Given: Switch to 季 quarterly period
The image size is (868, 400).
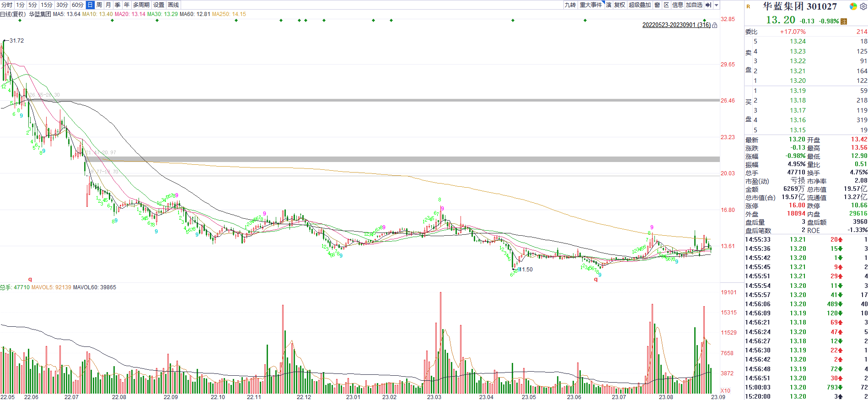Looking at the screenshot, I should 118,5.
